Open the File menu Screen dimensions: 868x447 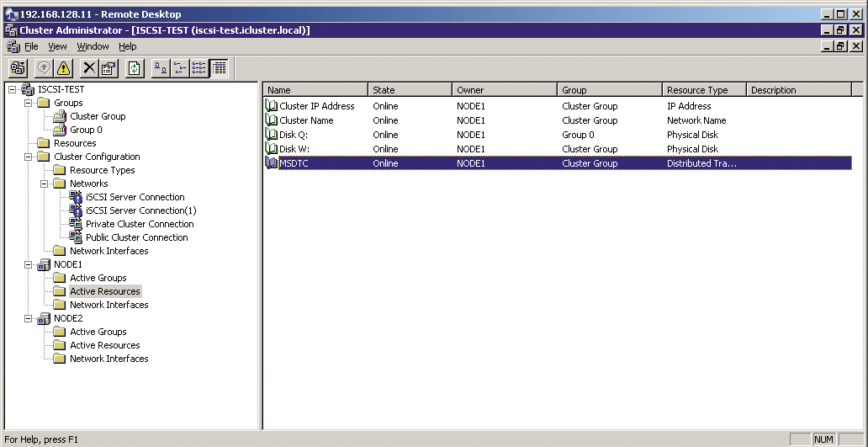tap(32, 46)
